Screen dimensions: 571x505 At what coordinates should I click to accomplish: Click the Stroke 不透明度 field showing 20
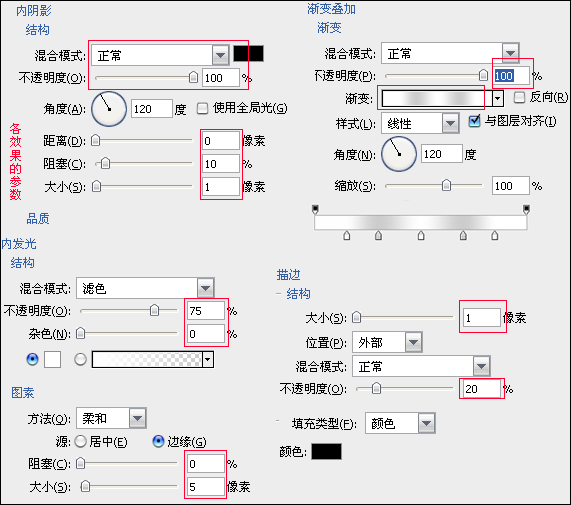(481, 389)
